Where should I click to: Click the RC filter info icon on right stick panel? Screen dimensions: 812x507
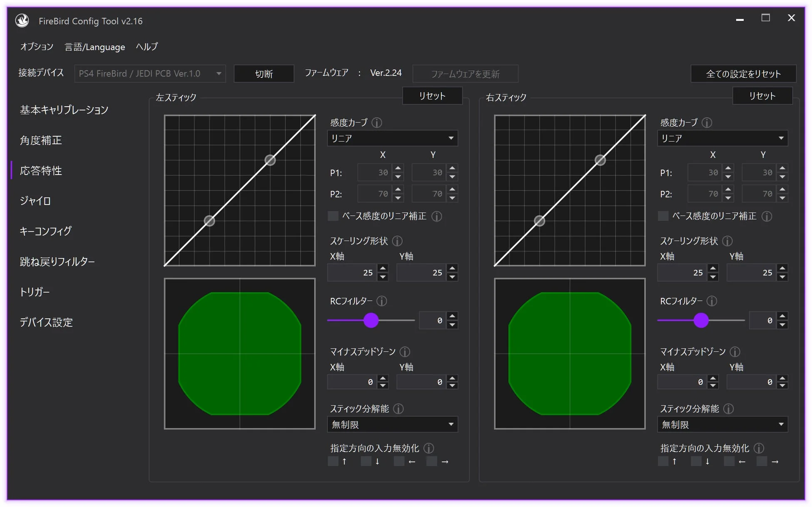pyautogui.click(x=712, y=301)
